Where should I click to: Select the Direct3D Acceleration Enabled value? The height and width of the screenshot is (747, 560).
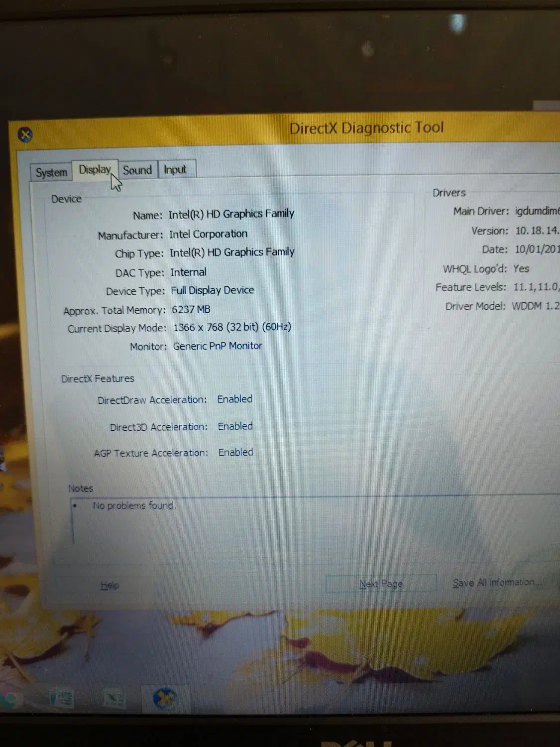235,426
